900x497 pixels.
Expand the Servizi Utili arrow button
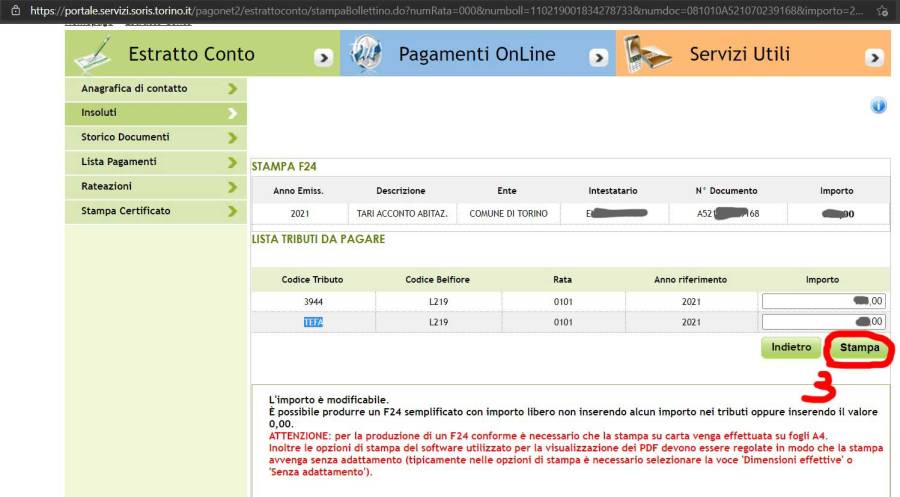click(x=873, y=58)
